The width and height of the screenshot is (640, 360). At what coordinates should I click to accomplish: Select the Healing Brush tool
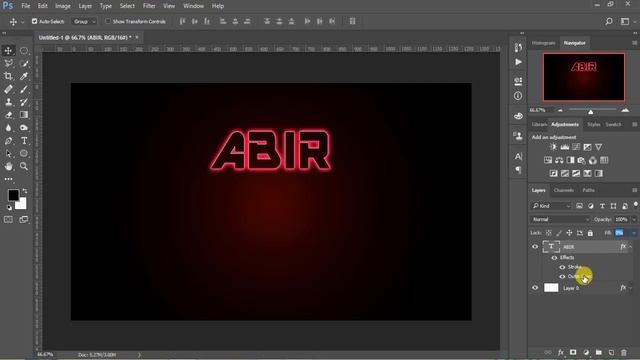click(x=8, y=89)
